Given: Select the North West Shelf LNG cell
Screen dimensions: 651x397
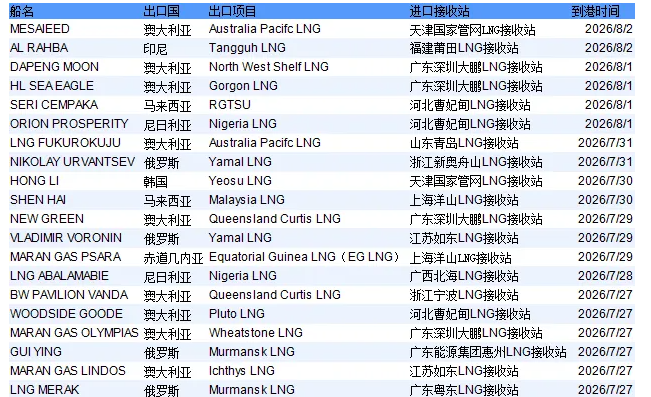Looking at the screenshot, I should tap(269, 67).
